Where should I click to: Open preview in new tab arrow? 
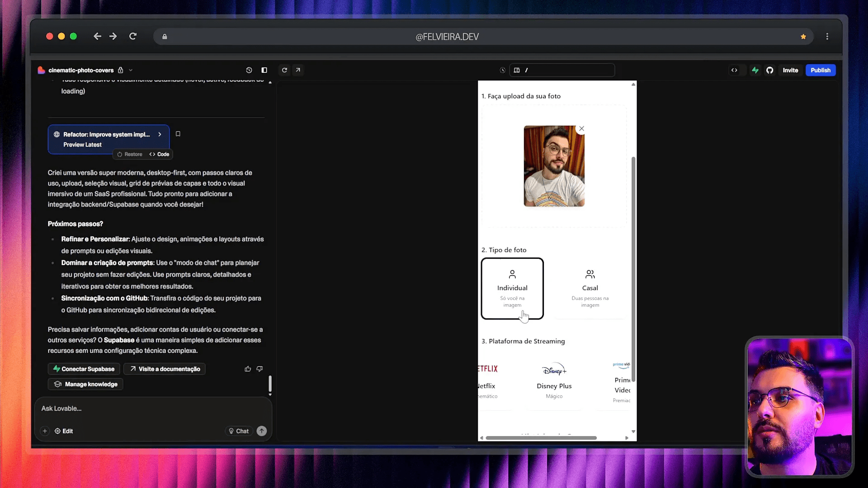[x=298, y=70]
